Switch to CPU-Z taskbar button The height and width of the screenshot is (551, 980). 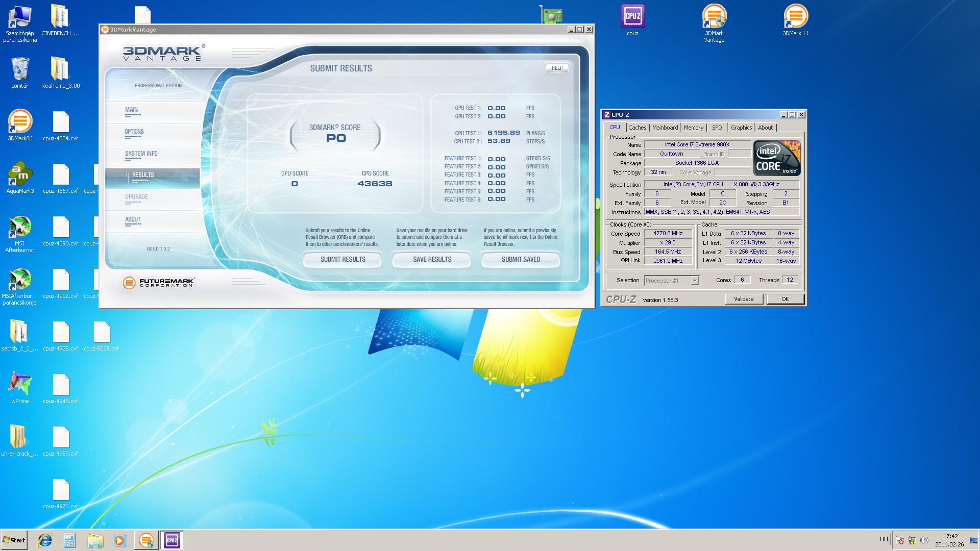point(172,540)
